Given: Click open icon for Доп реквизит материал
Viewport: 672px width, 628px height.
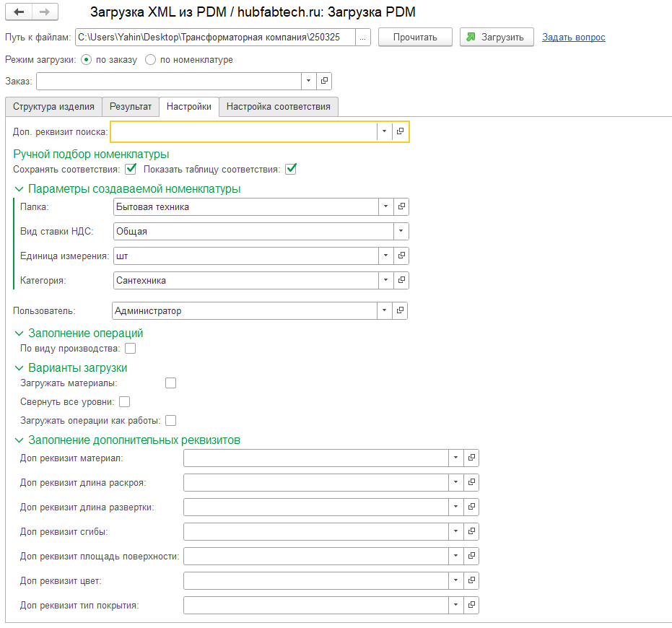Looking at the screenshot, I should [x=471, y=458].
